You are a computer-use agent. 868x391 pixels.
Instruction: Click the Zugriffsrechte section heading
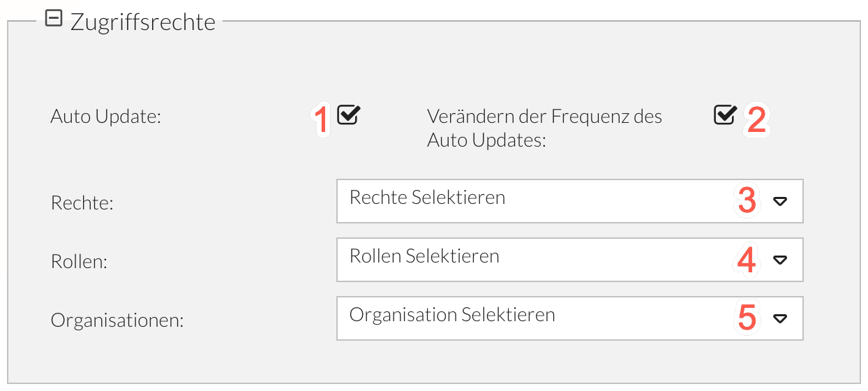coord(142,22)
